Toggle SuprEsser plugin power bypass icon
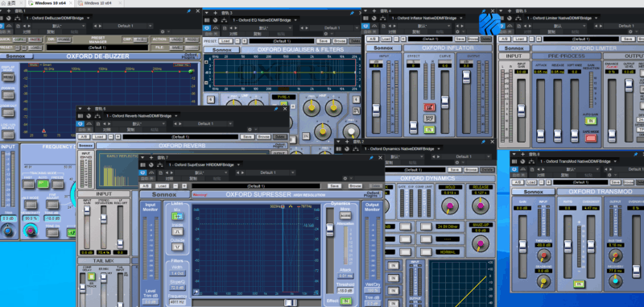The height and width of the screenshot is (307, 644). (x=143, y=172)
